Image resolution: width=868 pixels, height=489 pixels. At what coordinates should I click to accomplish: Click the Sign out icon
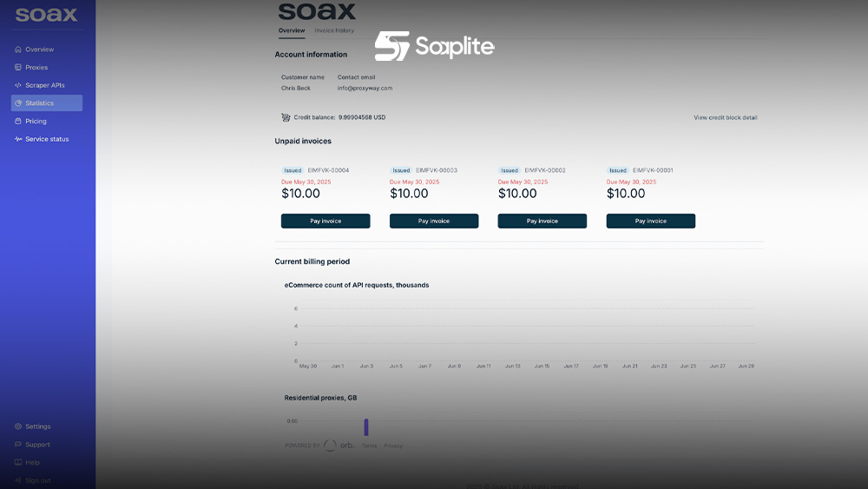18,480
